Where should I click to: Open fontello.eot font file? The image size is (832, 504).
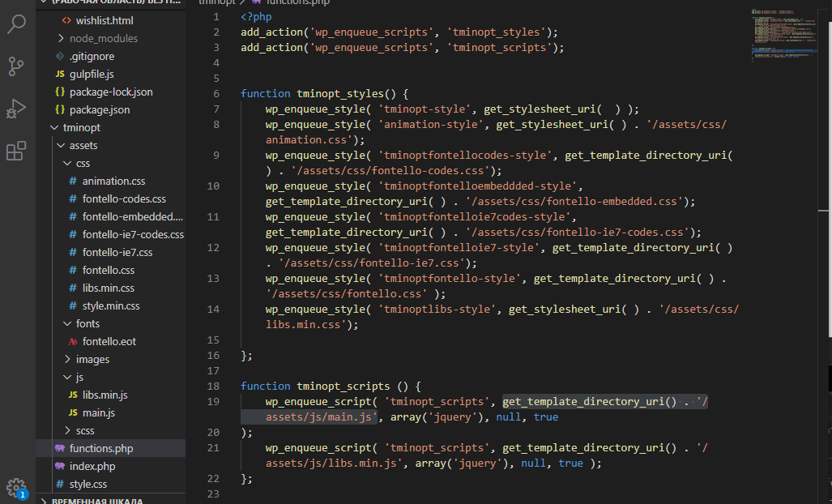(109, 342)
